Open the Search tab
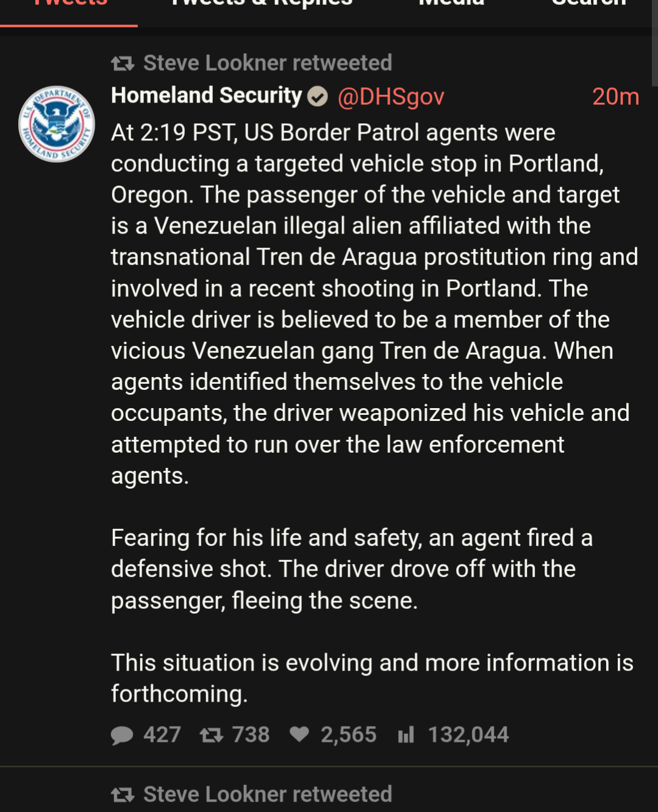 coord(588,5)
